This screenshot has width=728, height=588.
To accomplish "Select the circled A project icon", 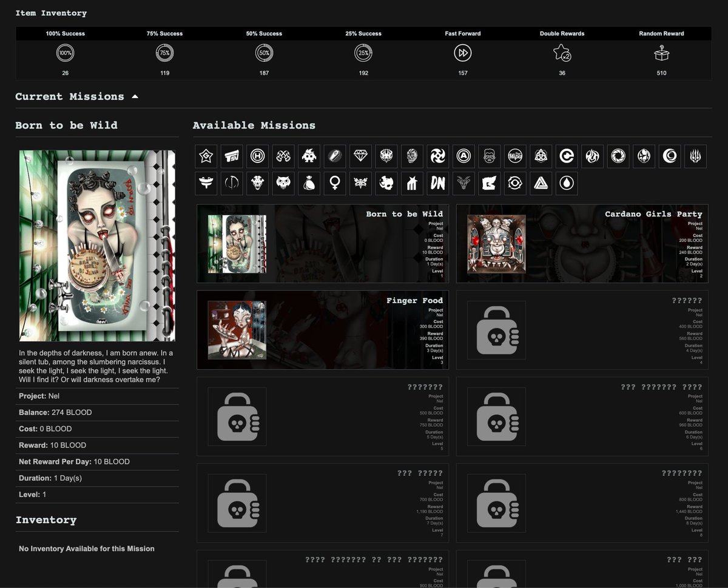I will [464, 156].
